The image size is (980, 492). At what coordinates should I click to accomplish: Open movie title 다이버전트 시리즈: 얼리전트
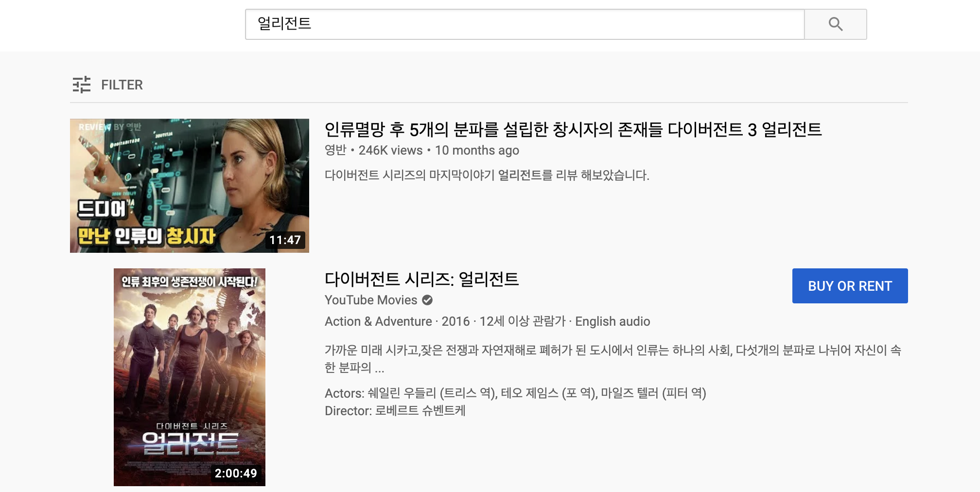[422, 279]
